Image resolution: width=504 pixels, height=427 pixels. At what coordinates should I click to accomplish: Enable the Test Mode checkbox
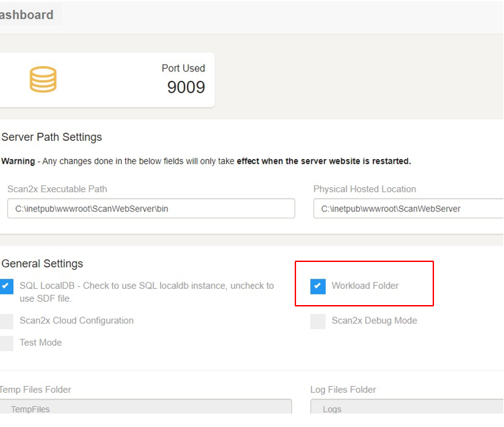click(6, 343)
